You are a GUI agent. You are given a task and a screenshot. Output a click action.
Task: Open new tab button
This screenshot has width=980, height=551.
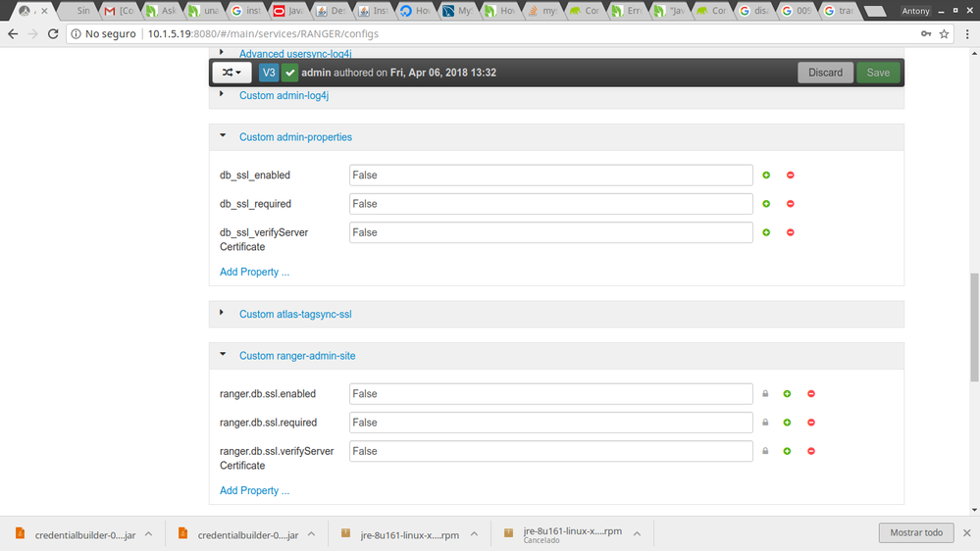pyautogui.click(x=874, y=11)
